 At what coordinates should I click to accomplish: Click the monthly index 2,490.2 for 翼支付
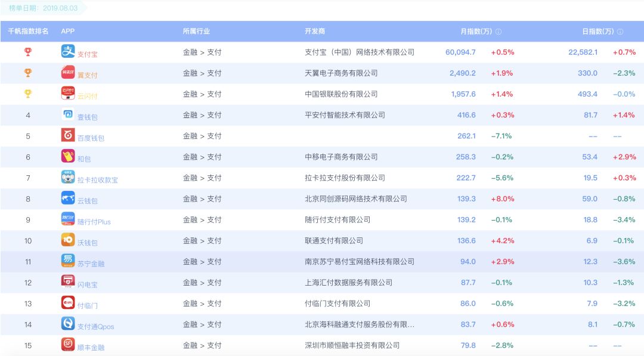point(463,73)
